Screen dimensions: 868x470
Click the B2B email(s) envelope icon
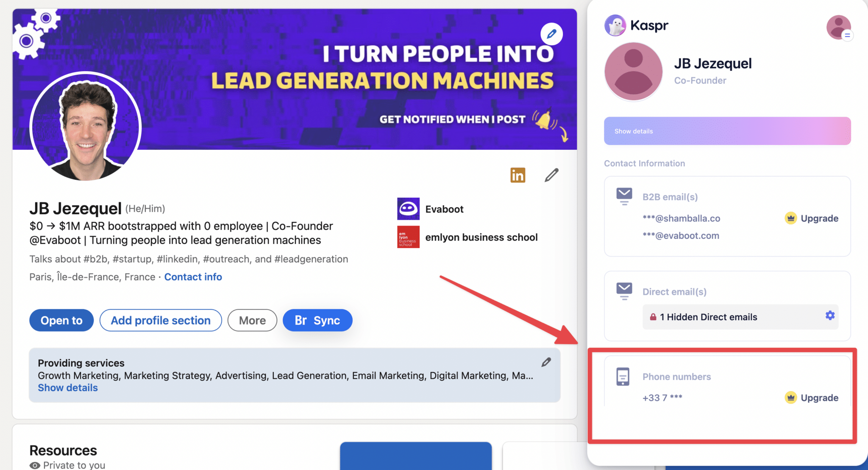point(624,194)
